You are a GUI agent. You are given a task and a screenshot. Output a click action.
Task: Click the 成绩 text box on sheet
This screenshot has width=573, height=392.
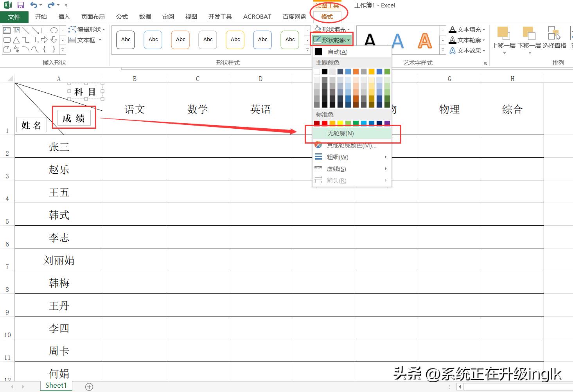click(x=74, y=118)
